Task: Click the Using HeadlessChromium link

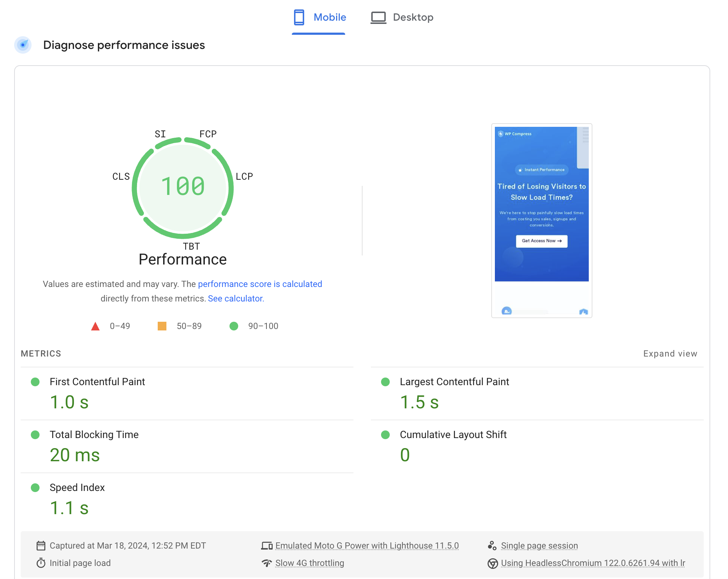Action: pyautogui.click(x=593, y=563)
